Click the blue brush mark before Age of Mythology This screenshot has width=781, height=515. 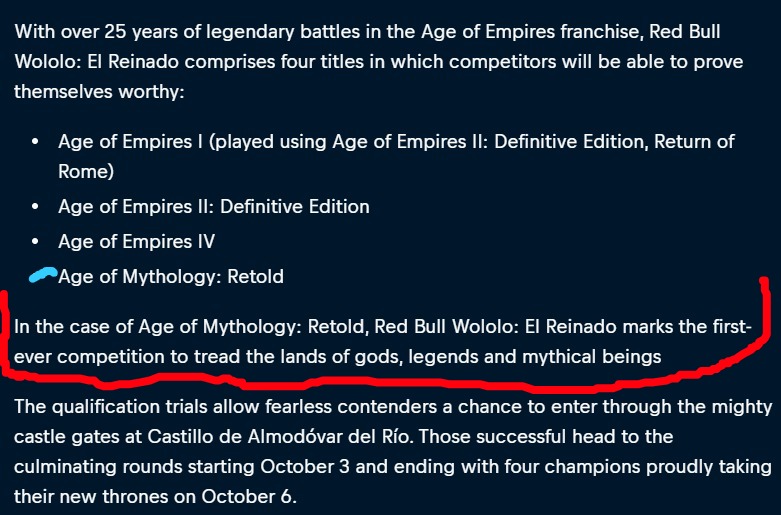coord(43,274)
